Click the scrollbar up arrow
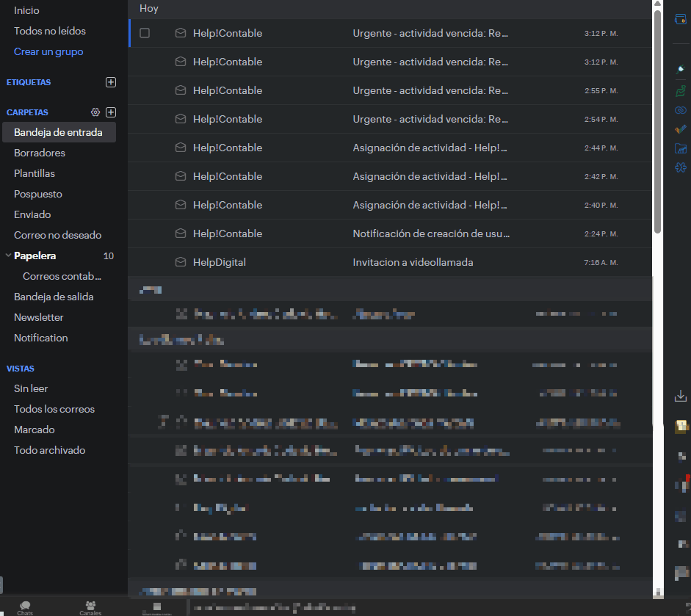Image resolution: width=691 pixels, height=616 pixels. pos(657,4)
